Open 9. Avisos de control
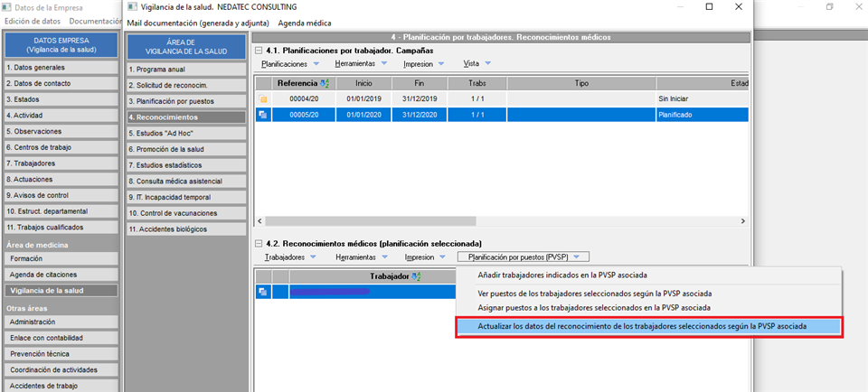Screen dimensions: 868x392 (61, 195)
